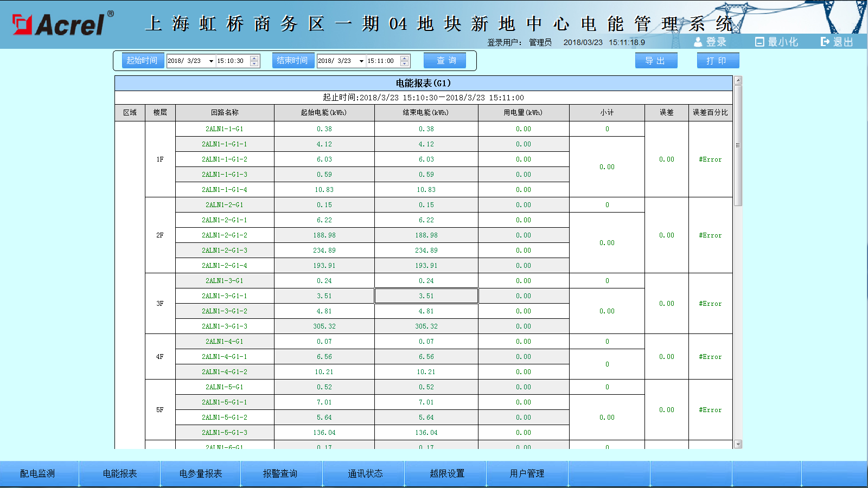This screenshot has width=868, height=488.
Task: Click the scrollbar down arrow of table
Action: click(738, 444)
